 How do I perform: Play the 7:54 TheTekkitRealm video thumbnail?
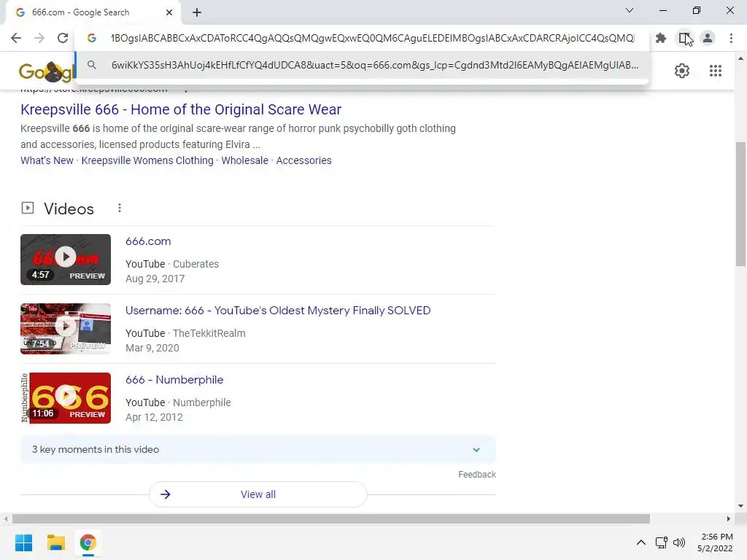66,329
